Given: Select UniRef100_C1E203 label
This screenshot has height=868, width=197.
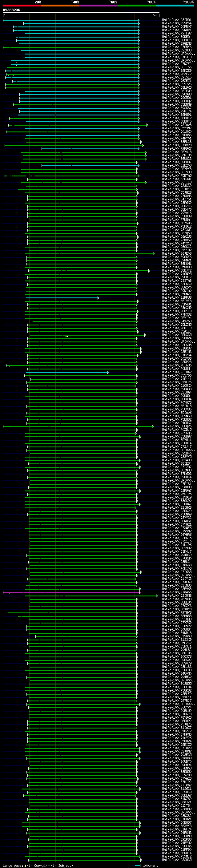Looking at the screenshot, I should click(176, 165).
